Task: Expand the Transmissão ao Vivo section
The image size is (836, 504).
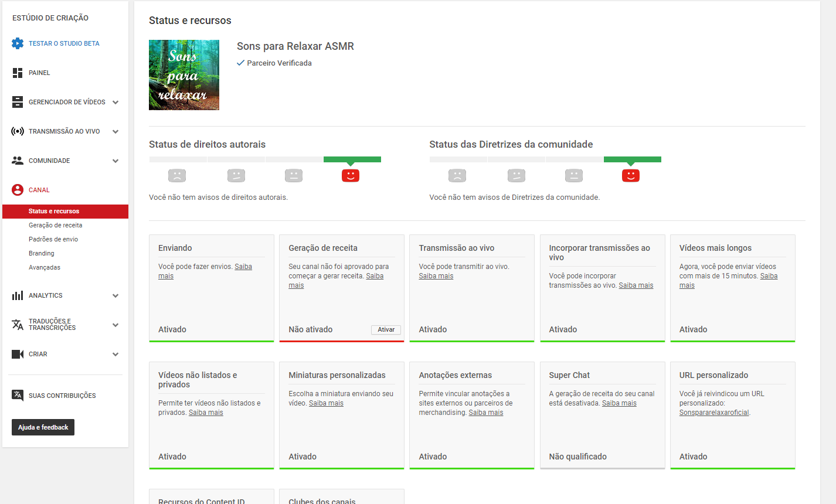Action: (x=115, y=131)
